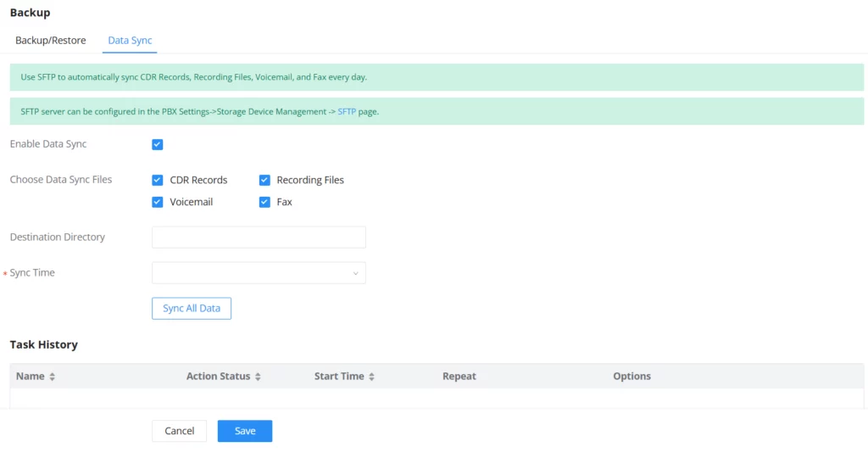This screenshot has width=868, height=464.
Task: Uncheck the Enable Data Sync checkbox
Action: point(157,144)
